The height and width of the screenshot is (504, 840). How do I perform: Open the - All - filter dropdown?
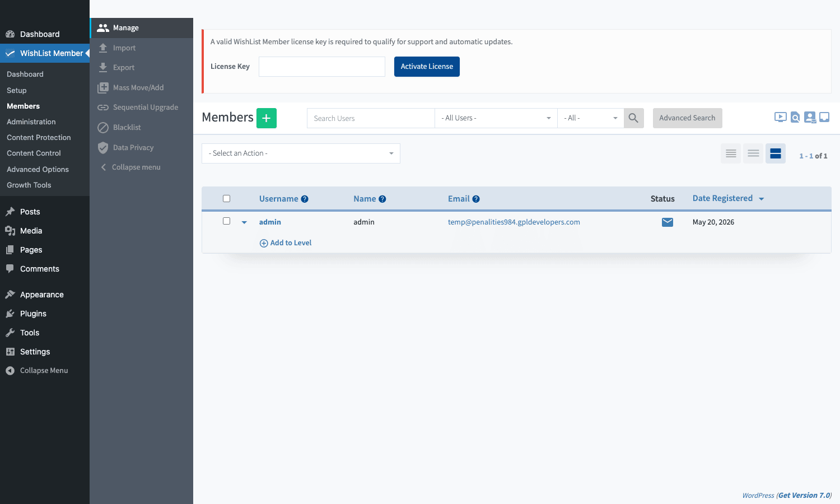pyautogui.click(x=591, y=118)
